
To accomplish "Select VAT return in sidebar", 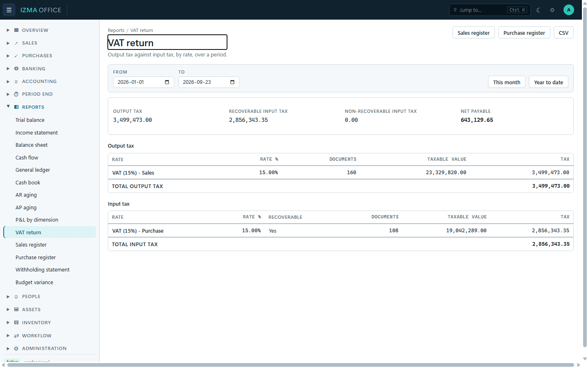I will click(49, 232).
